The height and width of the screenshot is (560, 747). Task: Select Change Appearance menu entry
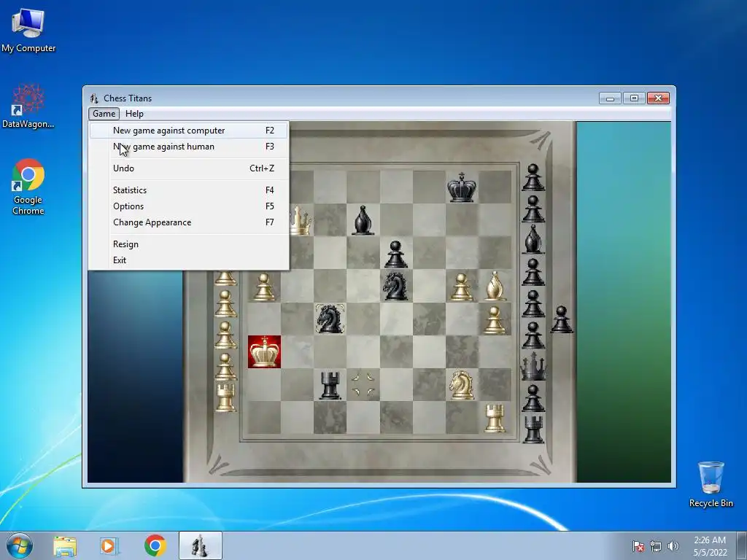189,222
